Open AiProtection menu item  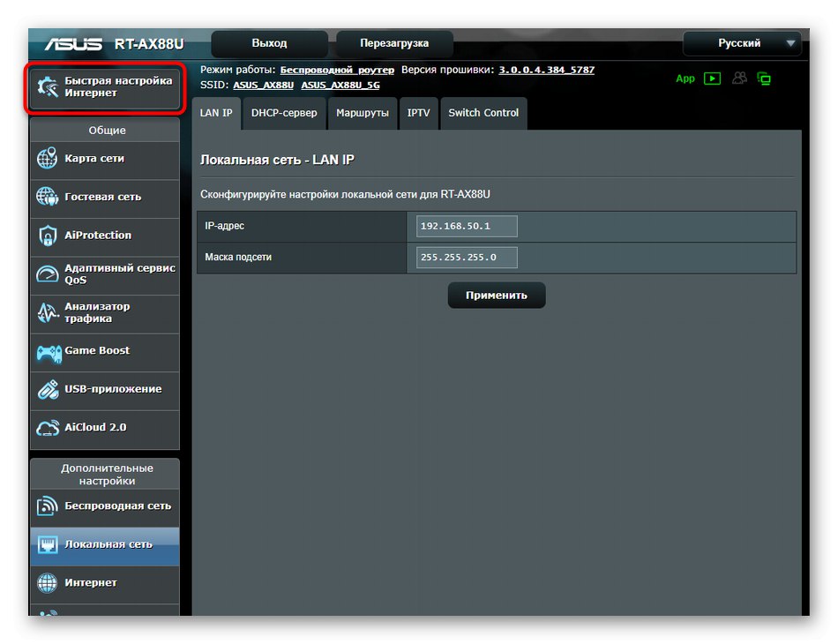105,236
